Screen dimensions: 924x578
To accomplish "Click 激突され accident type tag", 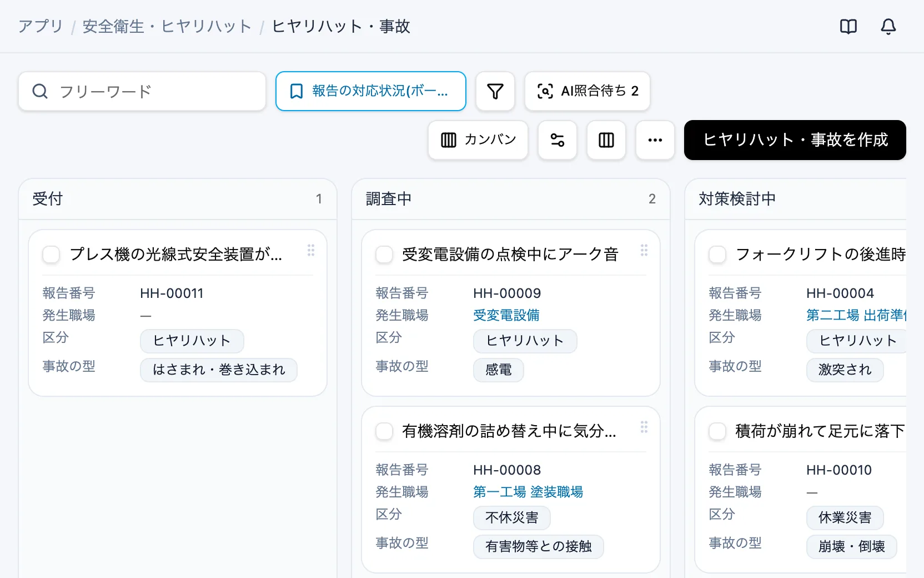I will pos(845,370).
